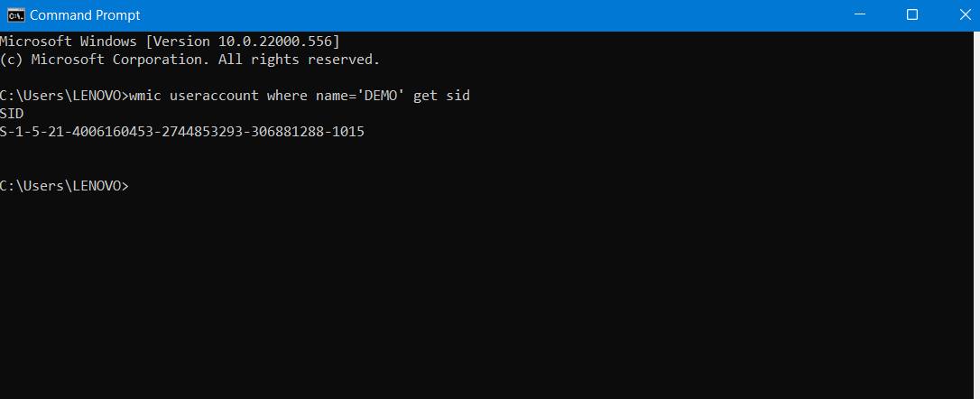Click the last empty C:\Users\LENOVO> prompt
Viewport: 980px width, 399px height.
click(63, 186)
